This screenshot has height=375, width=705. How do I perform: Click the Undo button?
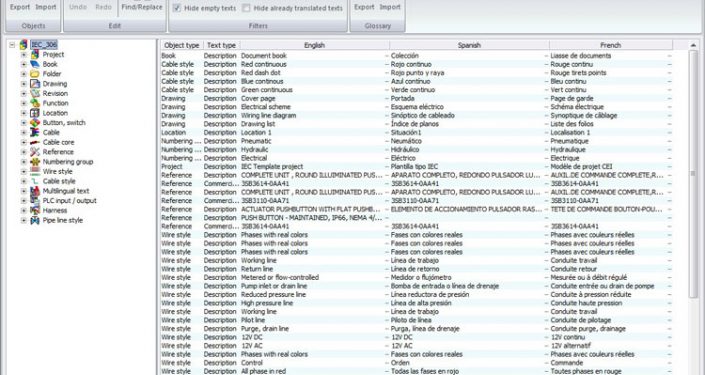[x=78, y=7]
